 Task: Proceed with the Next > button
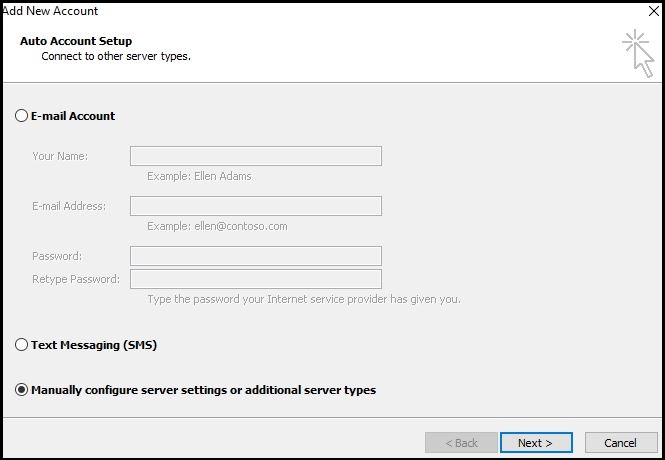(x=536, y=443)
